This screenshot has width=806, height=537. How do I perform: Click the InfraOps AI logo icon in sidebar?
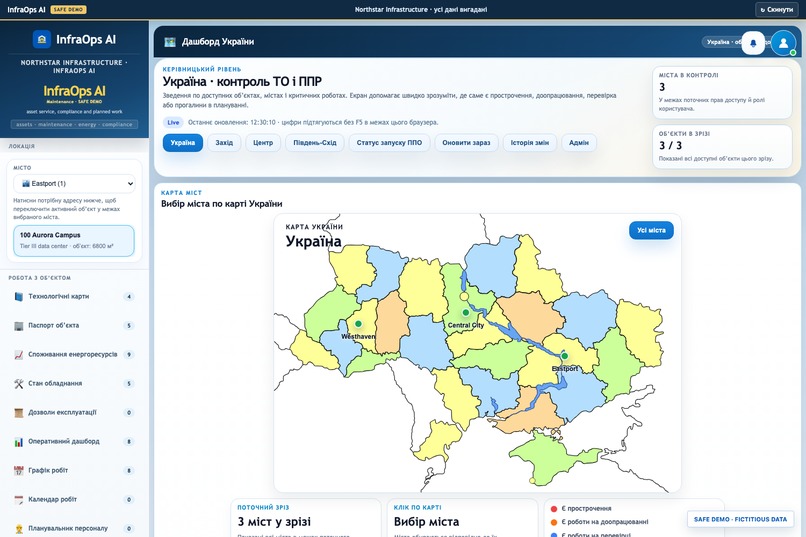click(42, 40)
